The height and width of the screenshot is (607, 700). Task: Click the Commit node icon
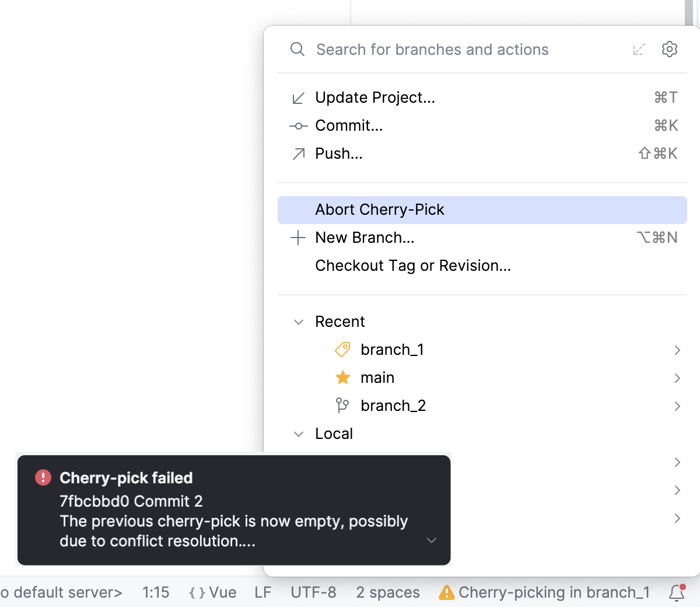[x=298, y=125]
